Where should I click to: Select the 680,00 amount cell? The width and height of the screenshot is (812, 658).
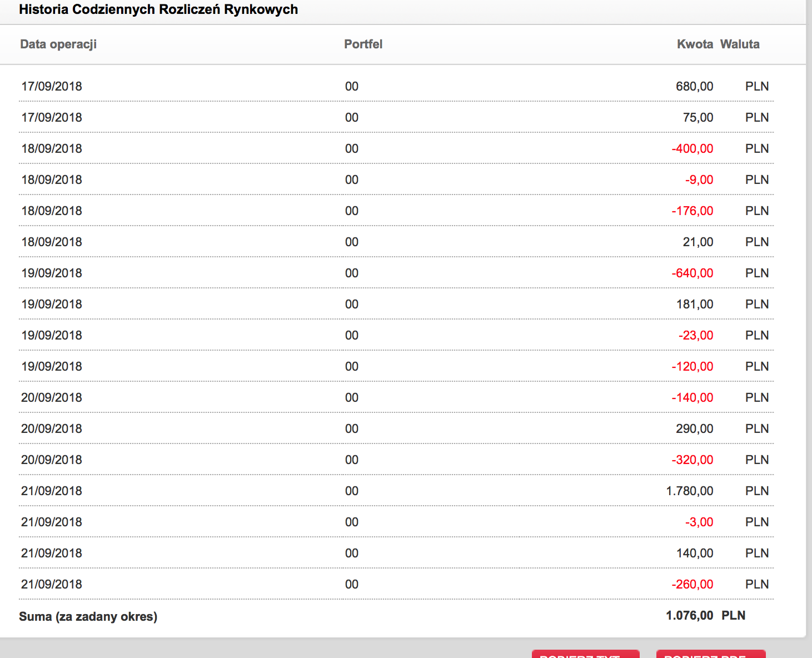click(694, 87)
